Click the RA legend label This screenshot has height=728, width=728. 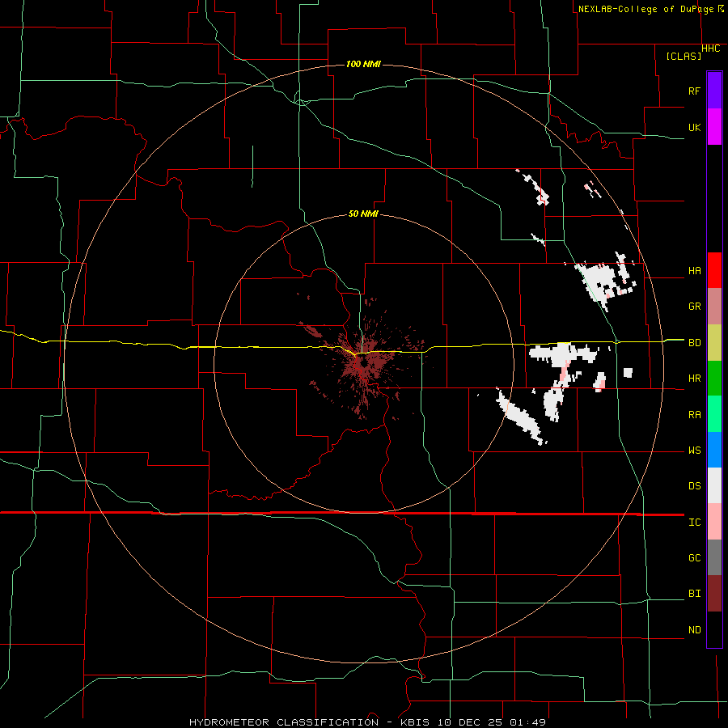pos(694,415)
